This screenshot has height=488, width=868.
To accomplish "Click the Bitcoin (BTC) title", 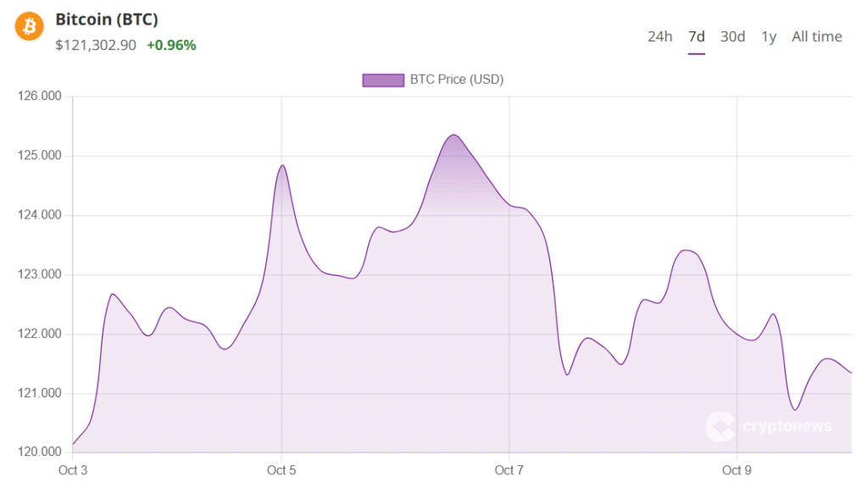I will click(x=107, y=19).
